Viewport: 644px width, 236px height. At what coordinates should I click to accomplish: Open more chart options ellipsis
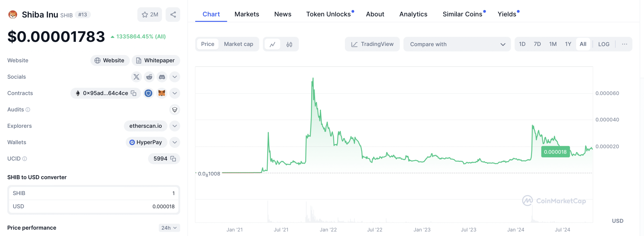(x=624, y=44)
